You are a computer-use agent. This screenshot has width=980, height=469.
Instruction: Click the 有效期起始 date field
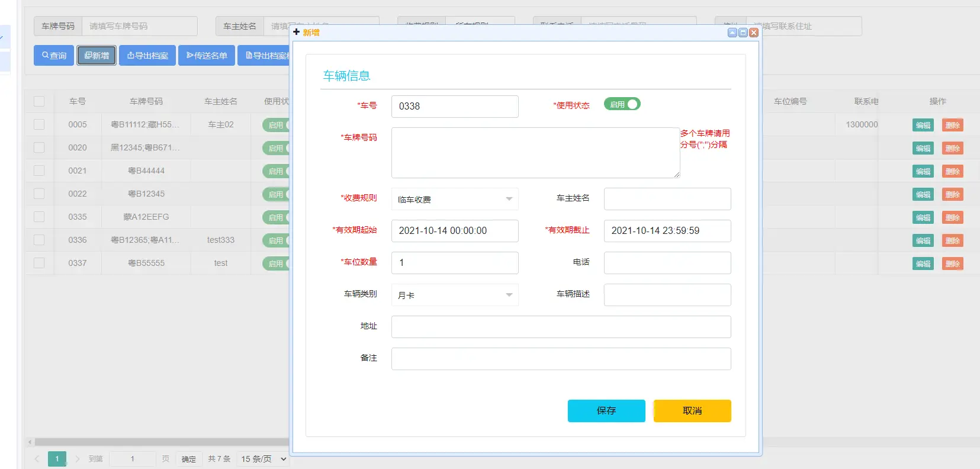(455, 231)
